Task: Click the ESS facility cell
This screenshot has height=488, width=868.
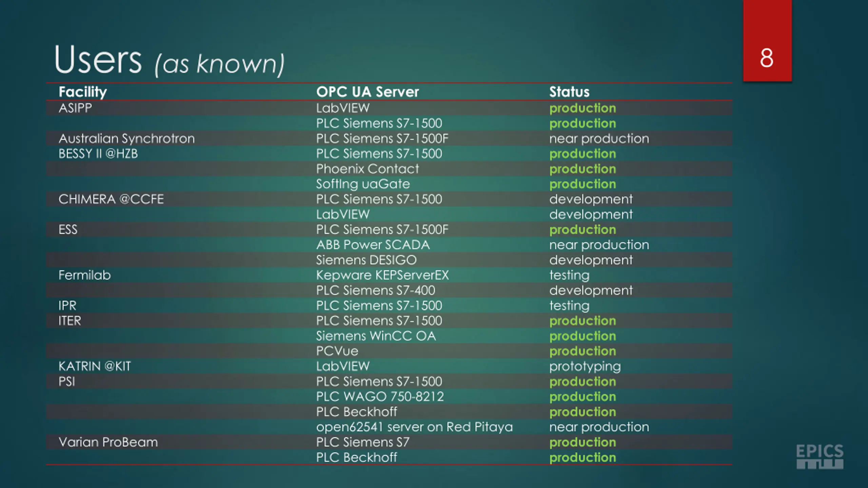Action: [68, 230]
